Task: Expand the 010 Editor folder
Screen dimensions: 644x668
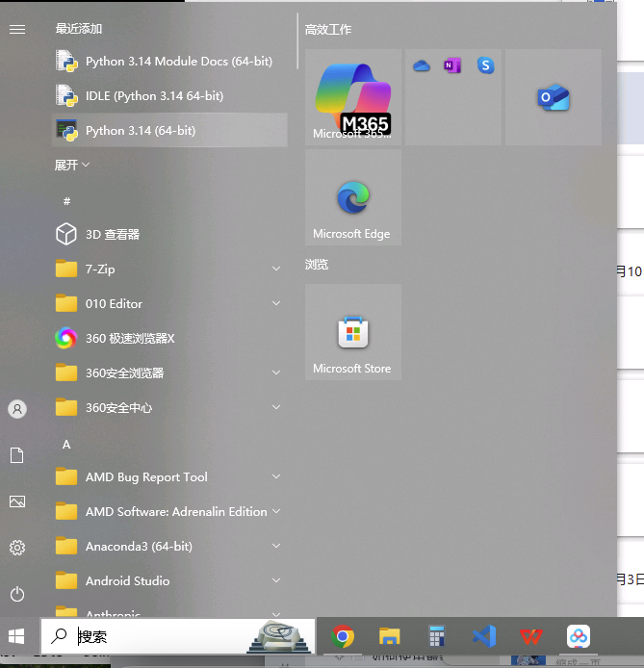Action: pos(169,304)
